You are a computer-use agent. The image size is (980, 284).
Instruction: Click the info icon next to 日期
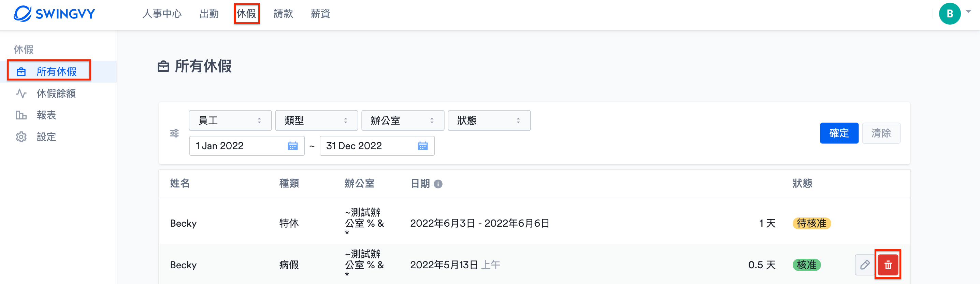[438, 184]
